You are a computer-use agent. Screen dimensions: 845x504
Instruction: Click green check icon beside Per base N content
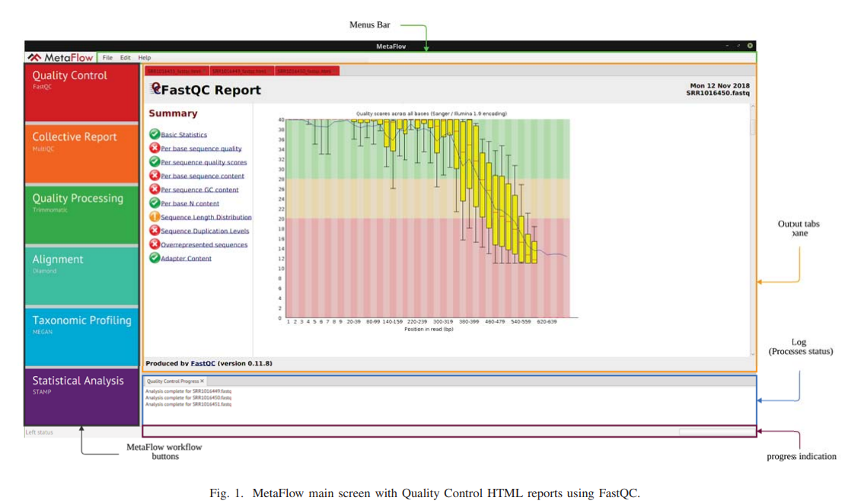[x=155, y=203]
